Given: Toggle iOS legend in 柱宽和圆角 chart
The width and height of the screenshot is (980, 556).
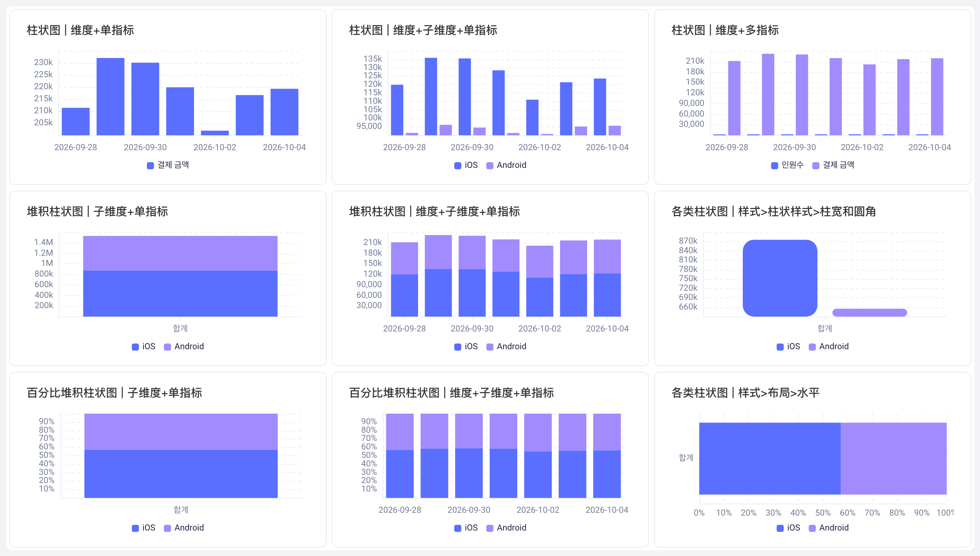Looking at the screenshot, I should click(x=788, y=346).
